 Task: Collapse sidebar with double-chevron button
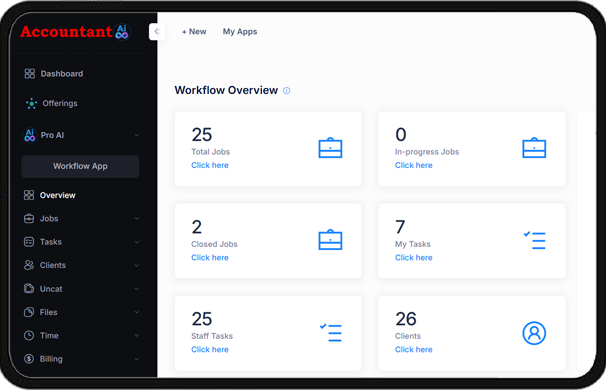(x=157, y=32)
